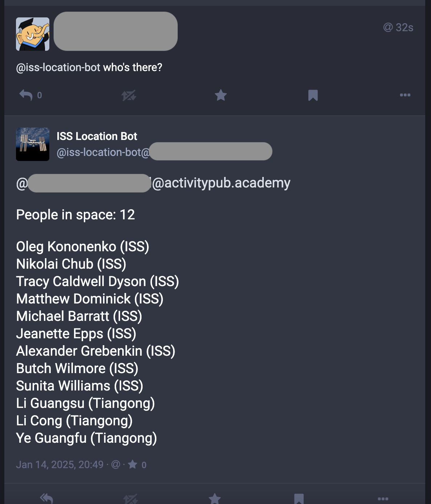Bookmark the "who's there?" post

[x=313, y=95]
